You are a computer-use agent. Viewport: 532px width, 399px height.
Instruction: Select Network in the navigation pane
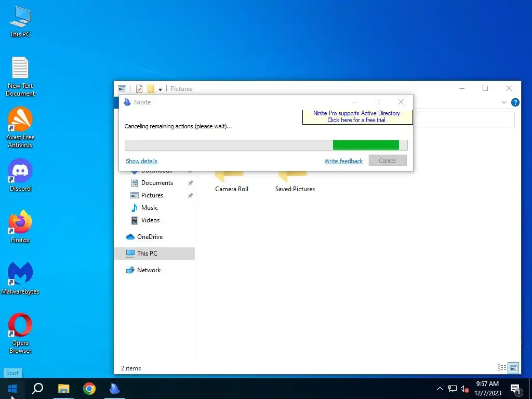149,270
